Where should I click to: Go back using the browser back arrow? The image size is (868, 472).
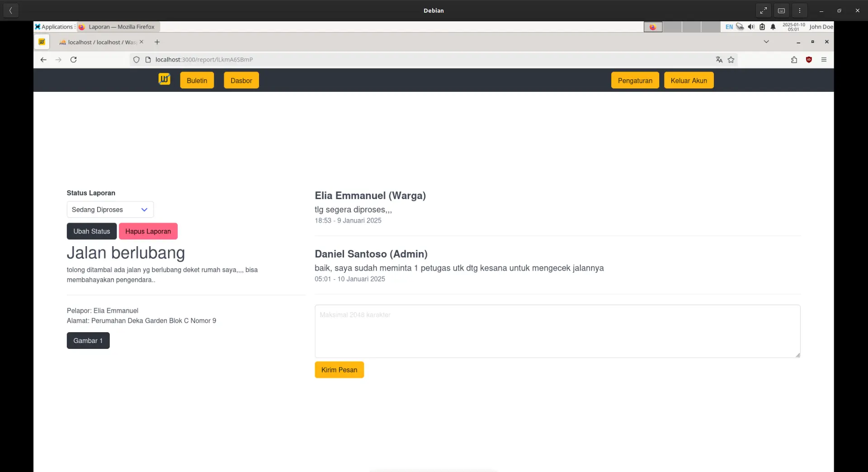coord(43,60)
